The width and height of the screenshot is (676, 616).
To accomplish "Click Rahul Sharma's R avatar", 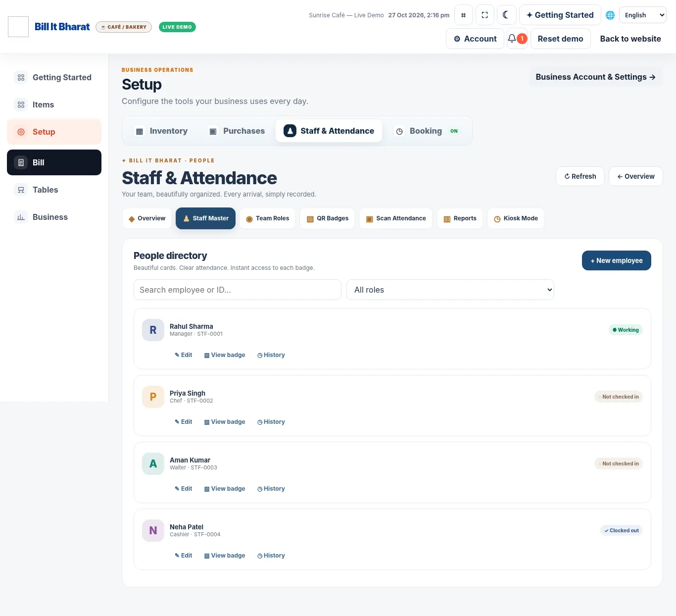I will click(x=153, y=330).
